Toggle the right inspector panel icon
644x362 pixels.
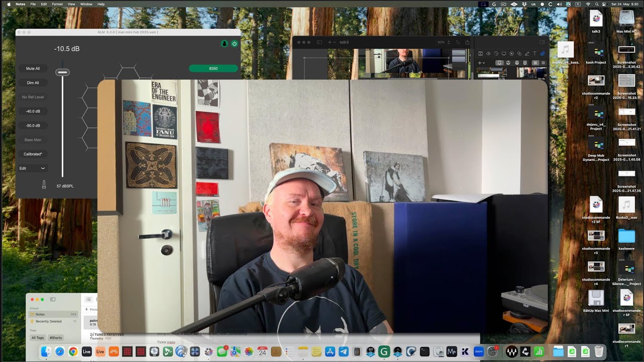click(x=542, y=42)
